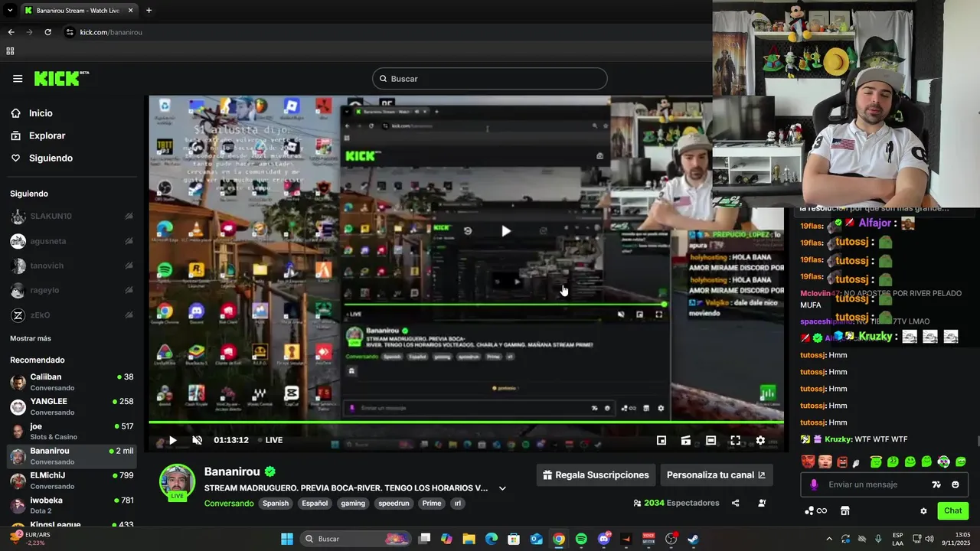Image resolution: width=980 pixels, height=551 pixels.
Task: Enter fullscreen in the player
Action: [x=735, y=440]
